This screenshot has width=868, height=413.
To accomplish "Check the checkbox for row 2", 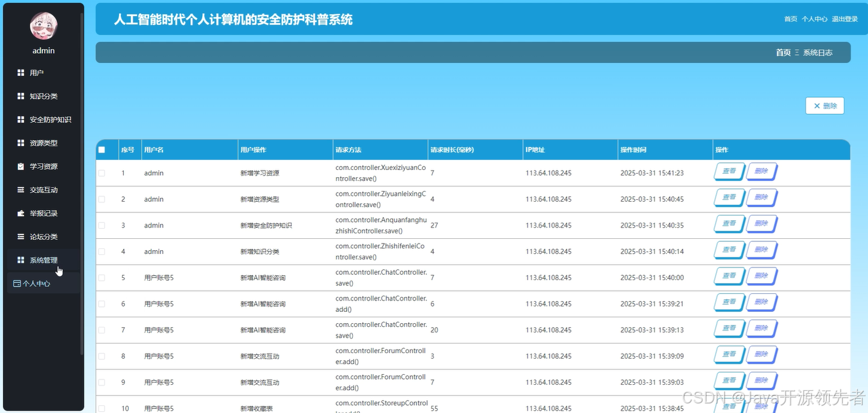I will (x=102, y=199).
